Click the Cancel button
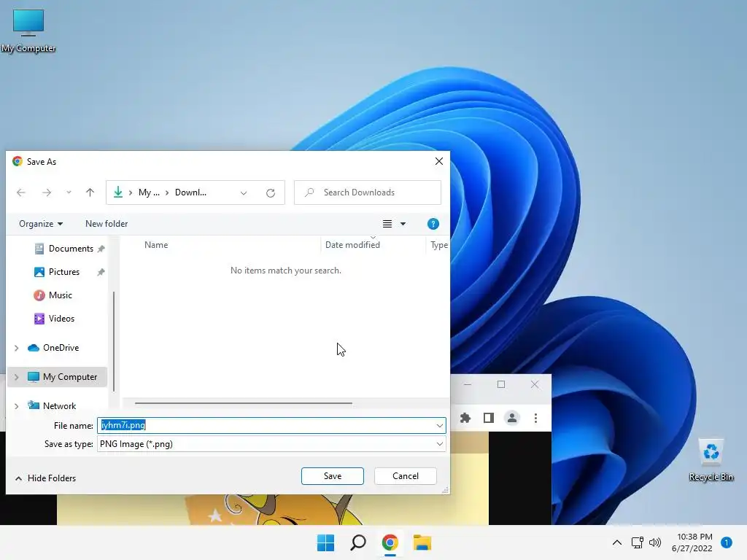The image size is (747, 560). point(406,476)
